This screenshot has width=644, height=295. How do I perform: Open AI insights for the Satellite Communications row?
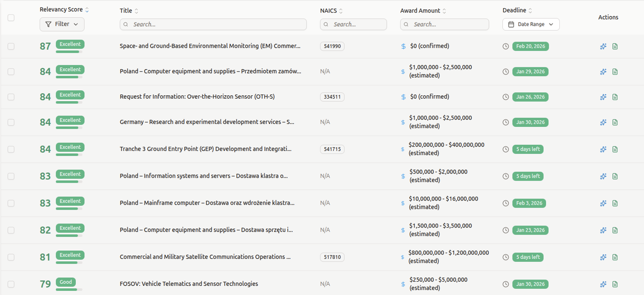point(603,257)
